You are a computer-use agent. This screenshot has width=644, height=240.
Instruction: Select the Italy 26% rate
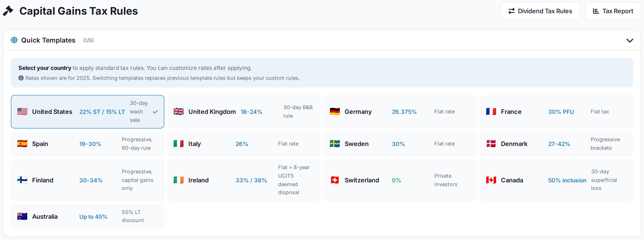[x=242, y=144]
